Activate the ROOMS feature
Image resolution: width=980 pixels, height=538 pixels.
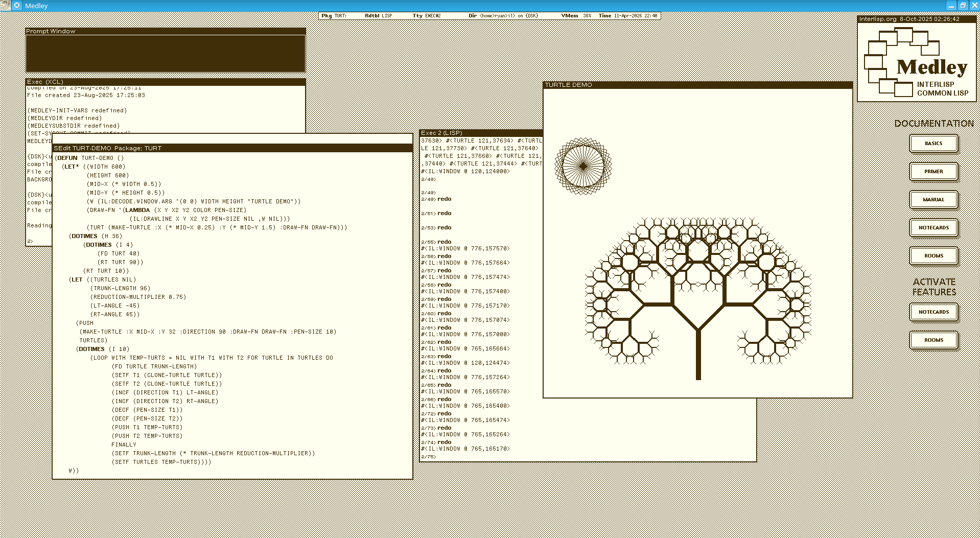point(933,340)
